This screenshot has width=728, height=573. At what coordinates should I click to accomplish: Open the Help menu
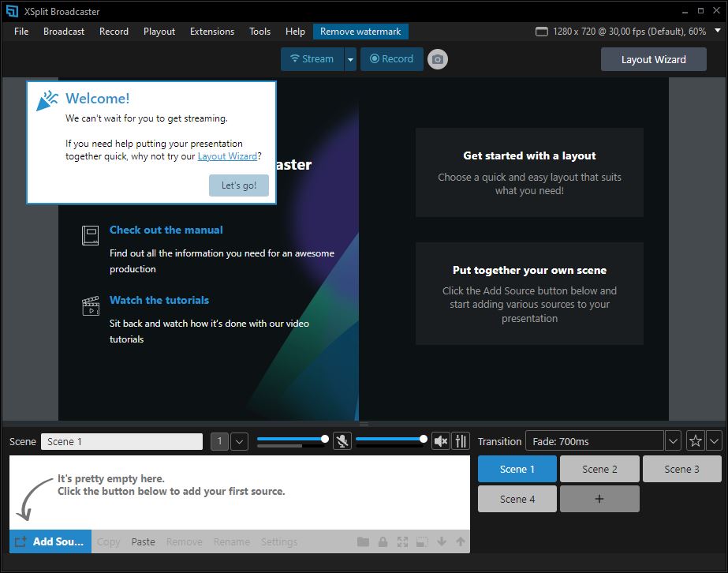(295, 31)
